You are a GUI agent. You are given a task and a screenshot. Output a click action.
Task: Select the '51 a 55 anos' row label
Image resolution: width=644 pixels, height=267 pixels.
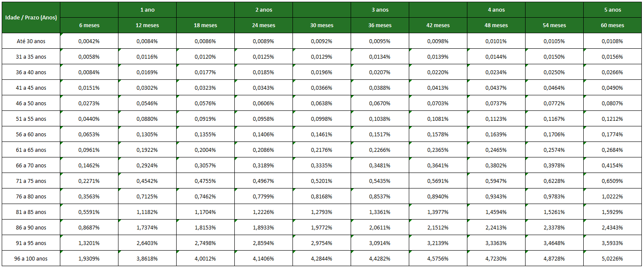pos(31,119)
